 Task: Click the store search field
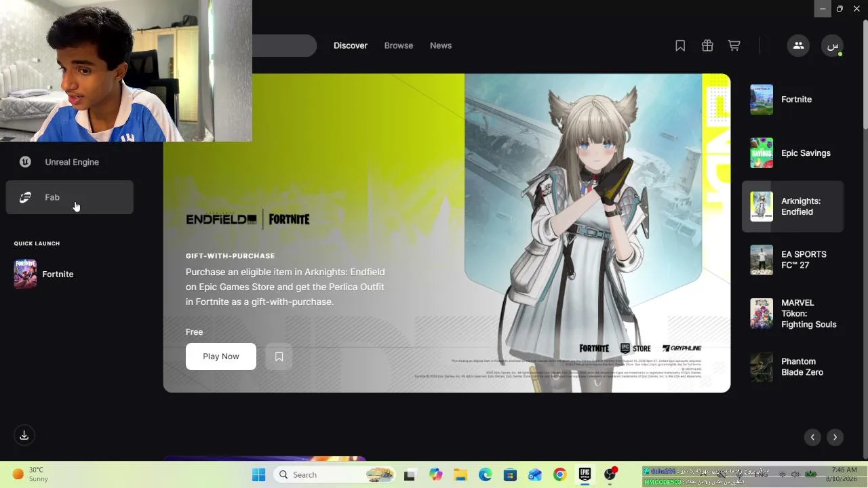coord(284,45)
